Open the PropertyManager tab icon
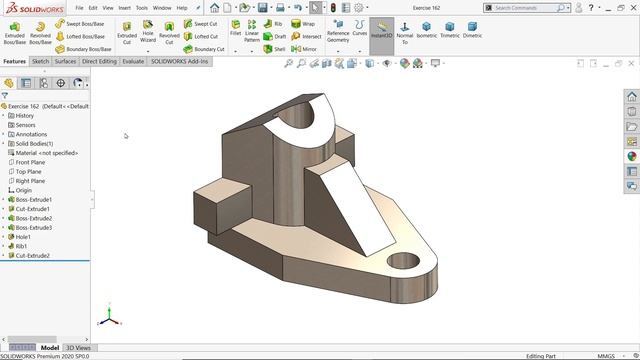640x360 pixels. [x=26, y=83]
